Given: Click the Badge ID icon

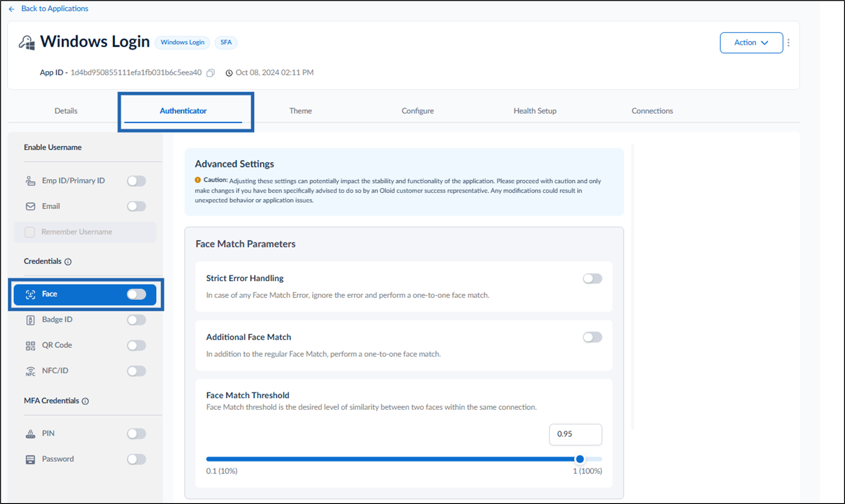Looking at the screenshot, I should pyautogui.click(x=30, y=320).
